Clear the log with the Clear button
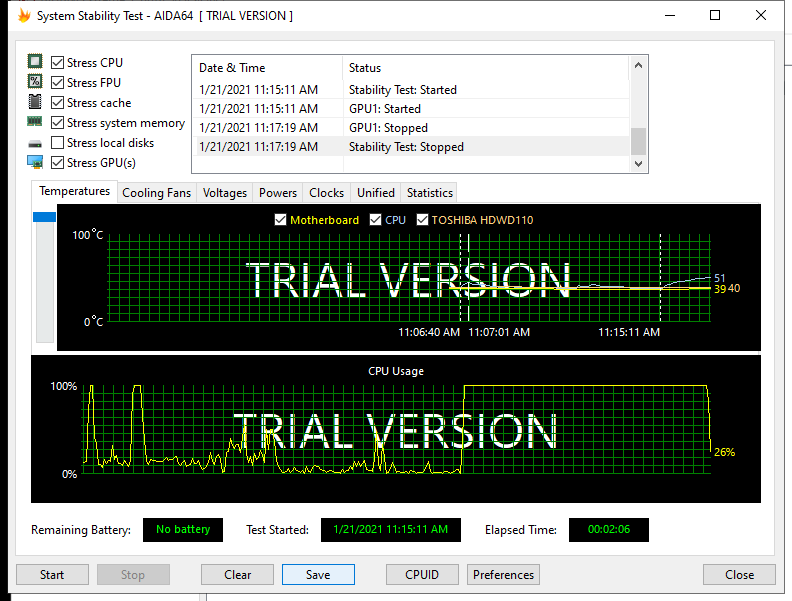Image resolution: width=792 pixels, height=601 pixels. click(237, 575)
